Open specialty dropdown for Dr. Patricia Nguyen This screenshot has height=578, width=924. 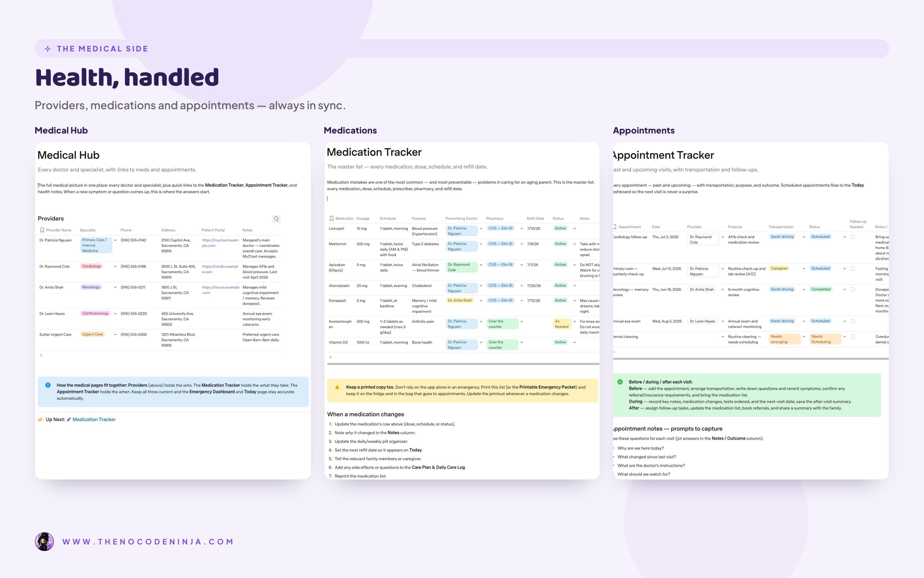pyautogui.click(x=115, y=240)
